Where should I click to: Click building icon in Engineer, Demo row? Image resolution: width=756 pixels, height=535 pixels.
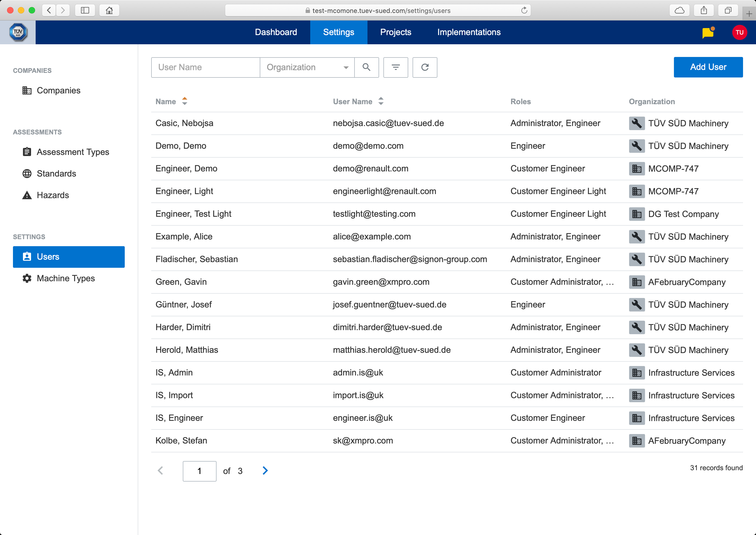click(x=636, y=169)
